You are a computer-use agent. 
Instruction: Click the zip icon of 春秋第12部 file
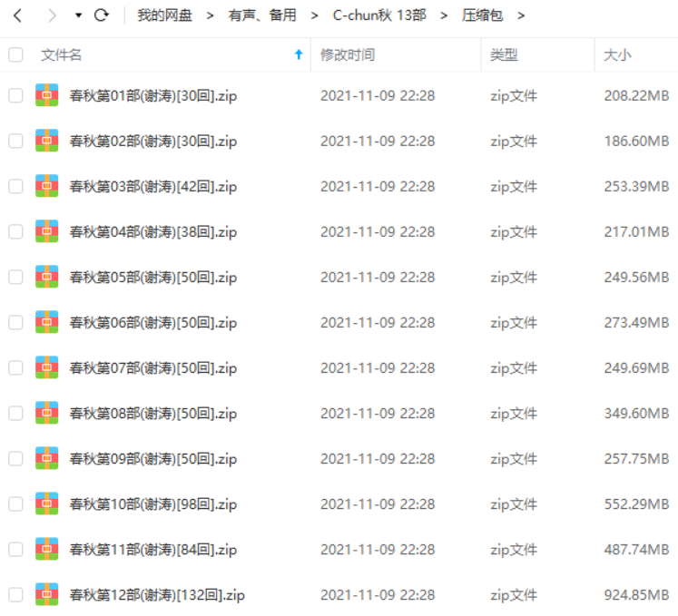click(x=46, y=594)
